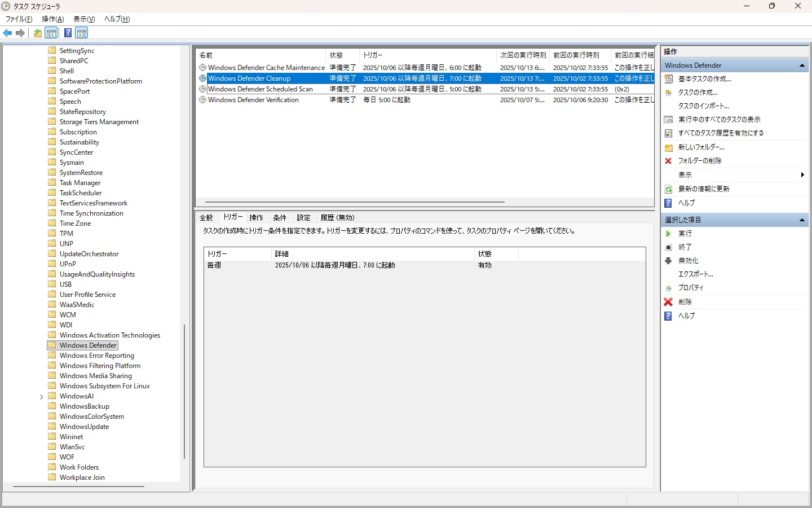
Task: Open the 操作(A) menu
Action: (x=52, y=19)
